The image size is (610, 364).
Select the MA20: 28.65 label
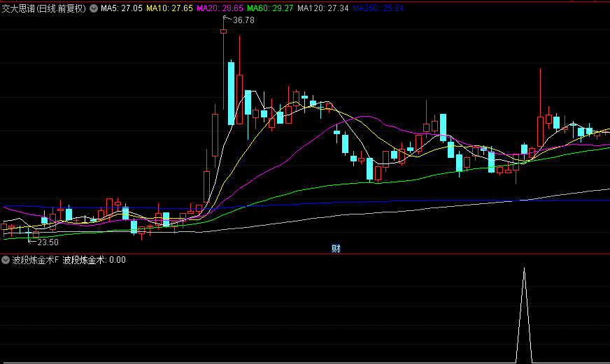[x=220, y=8]
